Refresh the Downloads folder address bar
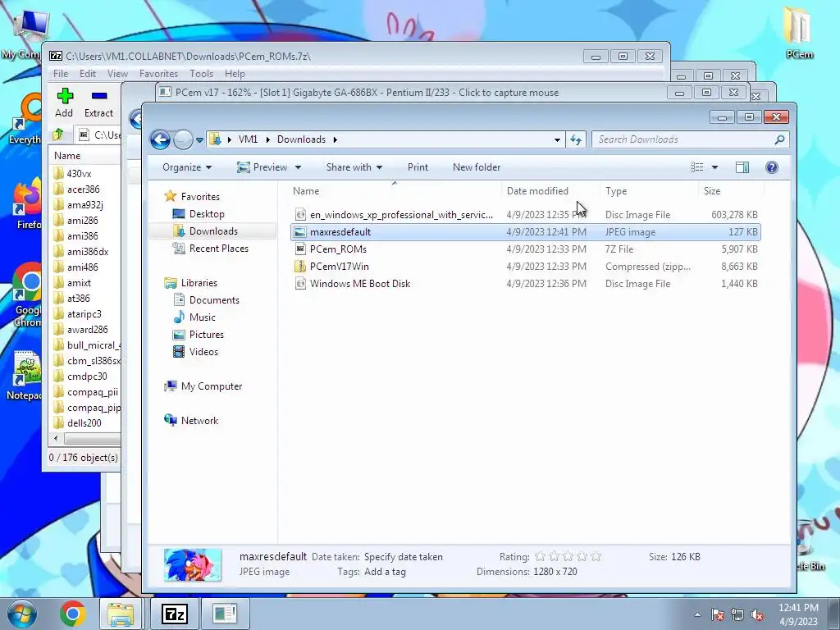The height and width of the screenshot is (630, 840). tap(575, 139)
